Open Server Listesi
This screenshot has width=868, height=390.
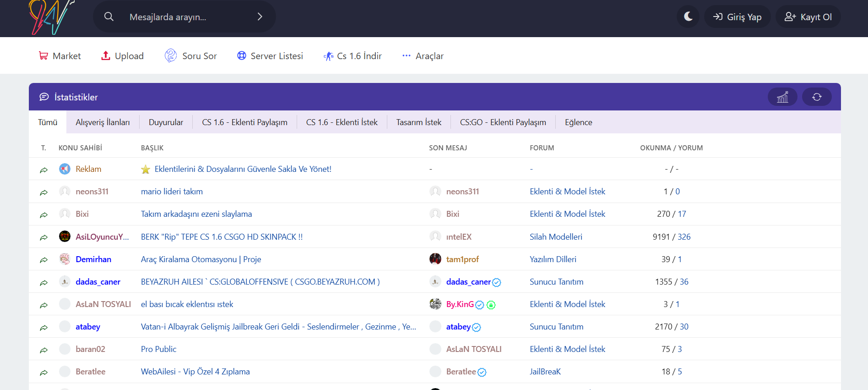(270, 56)
